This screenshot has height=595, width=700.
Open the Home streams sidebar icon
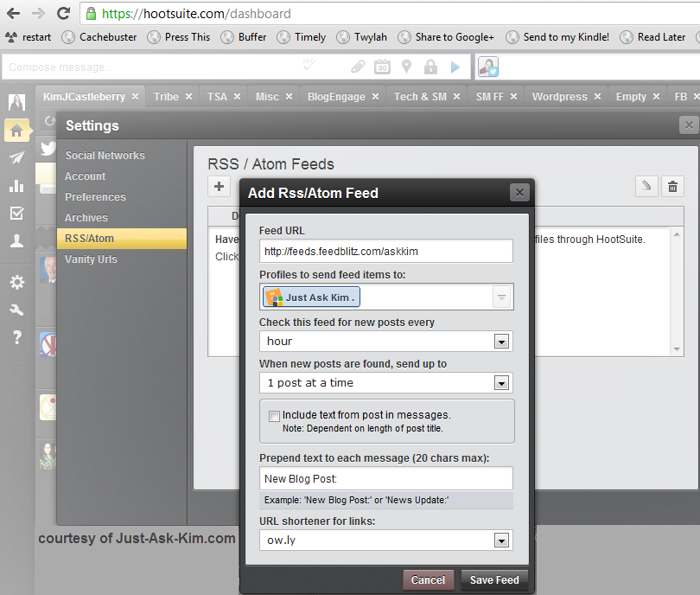[x=16, y=131]
